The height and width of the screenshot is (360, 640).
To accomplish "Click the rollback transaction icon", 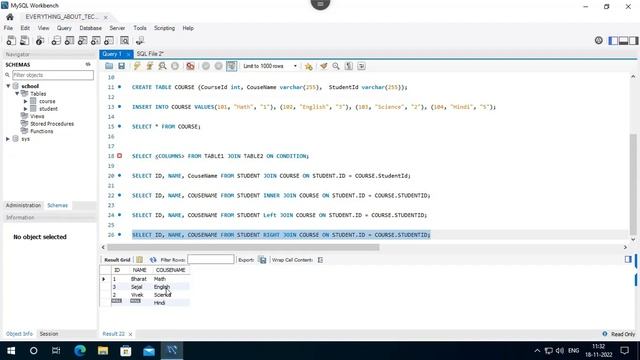I will 218,66.
